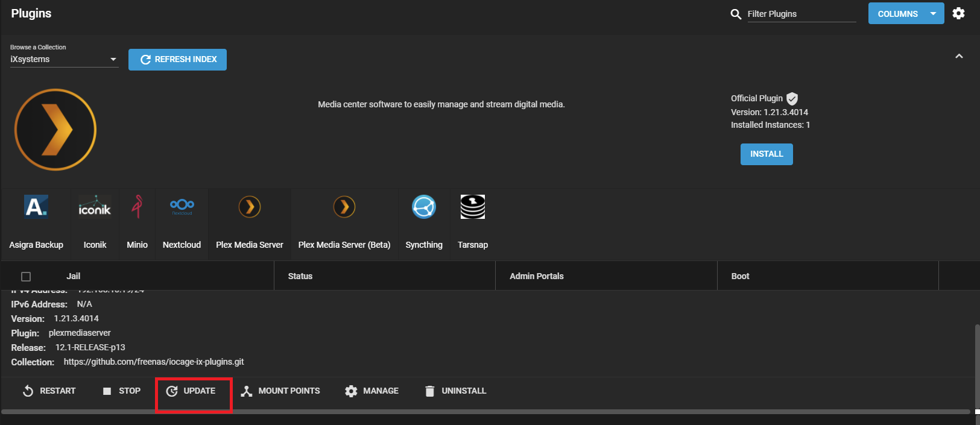
Task: Select the Plex Media Server plugin icon
Action: click(250, 207)
